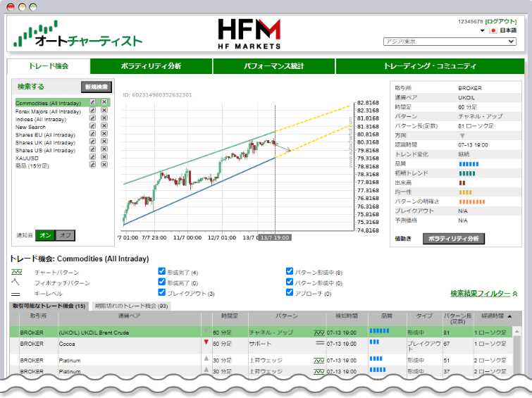
Task: Remove the Shares UK (All Intraday) search
Action: coord(104,143)
